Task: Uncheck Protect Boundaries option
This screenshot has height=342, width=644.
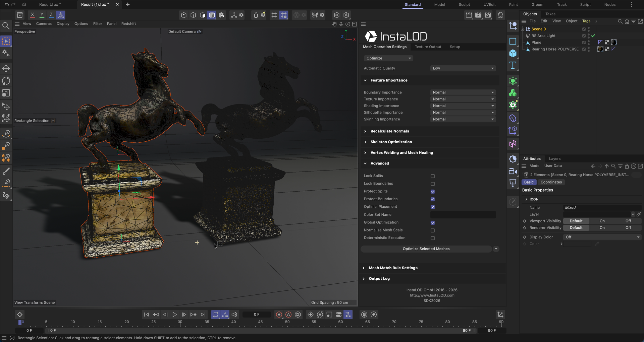Action: click(x=433, y=199)
